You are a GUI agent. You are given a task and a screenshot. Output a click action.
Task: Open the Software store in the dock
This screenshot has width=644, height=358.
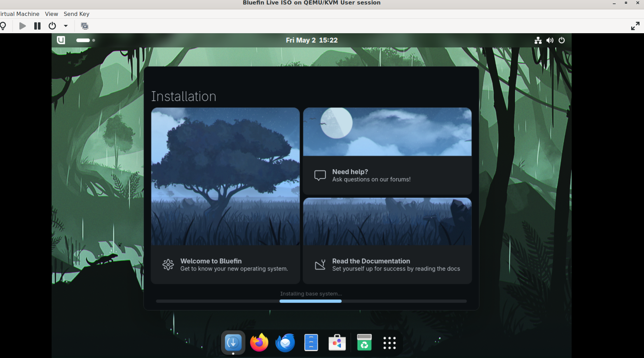337,343
